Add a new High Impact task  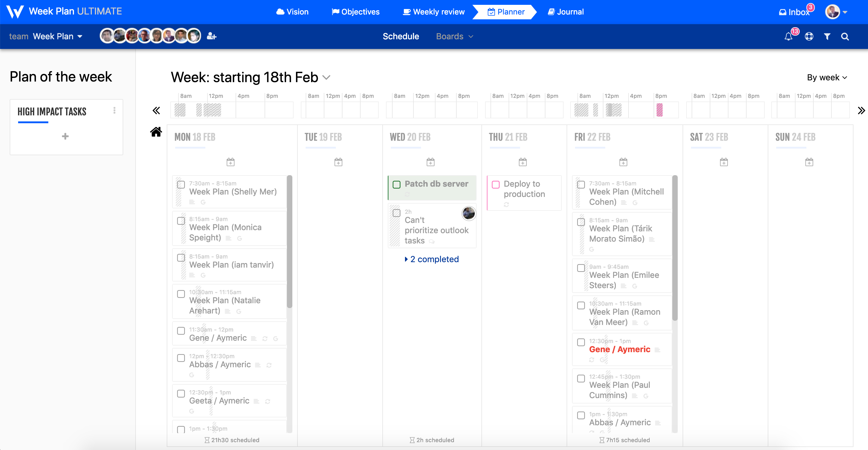[x=65, y=136]
